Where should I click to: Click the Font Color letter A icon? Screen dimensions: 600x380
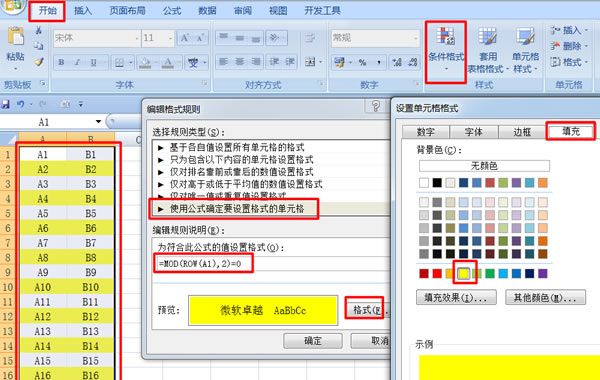click(168, 62)
